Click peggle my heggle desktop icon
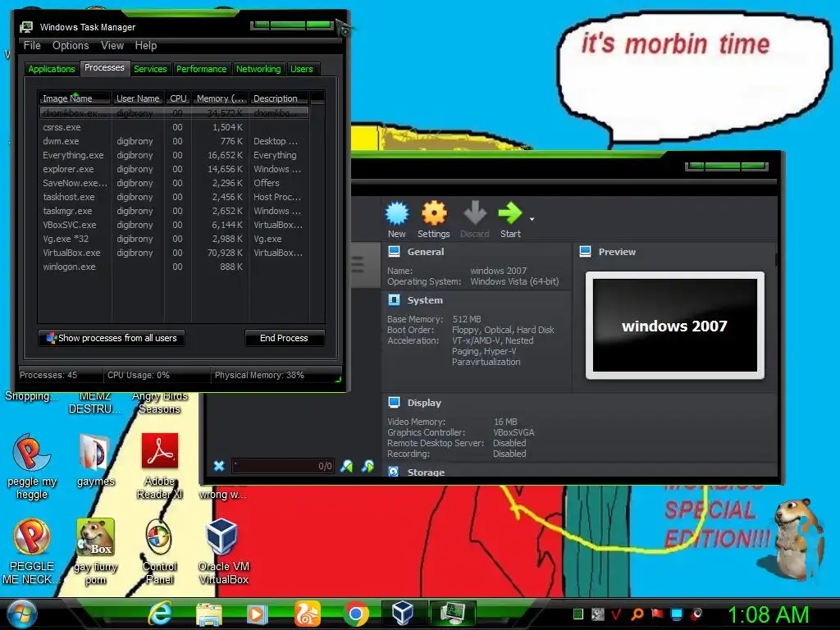840x630 pixels. click(x=32, y=466)
